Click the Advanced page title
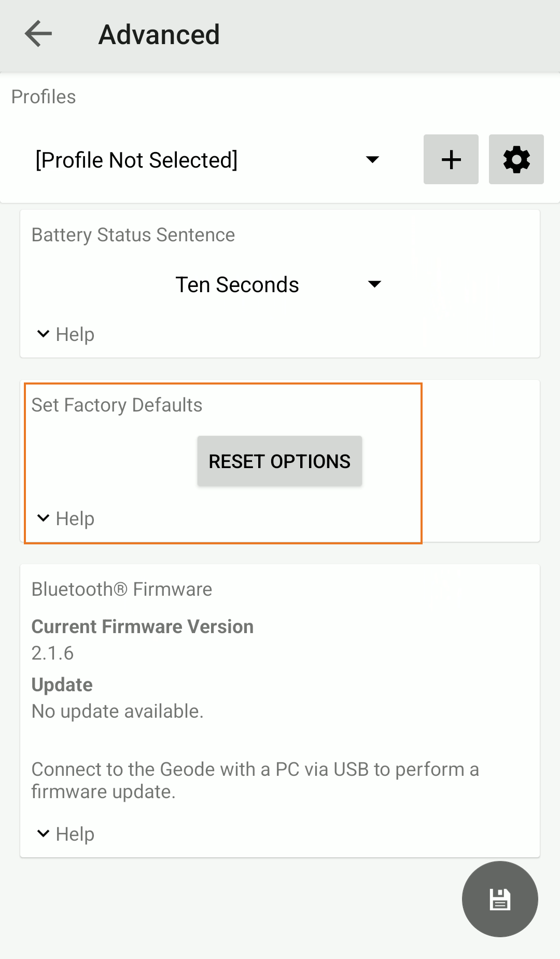The height and width of the screenshot is (959, 560). pos(159,35)
